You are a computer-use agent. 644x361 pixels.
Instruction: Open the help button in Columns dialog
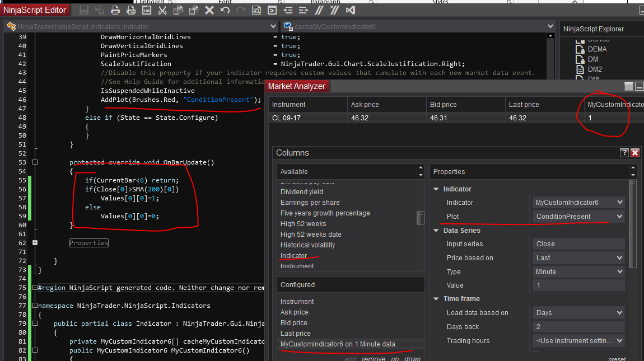pyautogui.click(x=624, y=153)
